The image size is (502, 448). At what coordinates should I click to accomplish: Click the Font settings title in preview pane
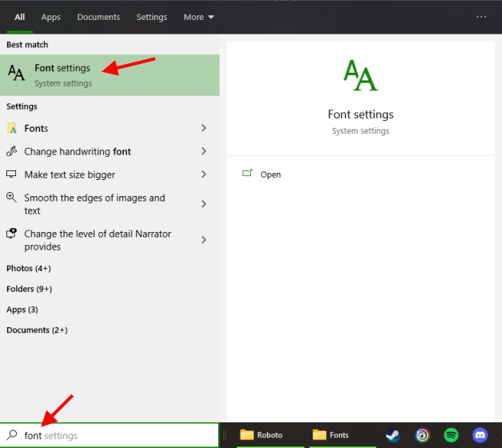[x=361, y=114]
